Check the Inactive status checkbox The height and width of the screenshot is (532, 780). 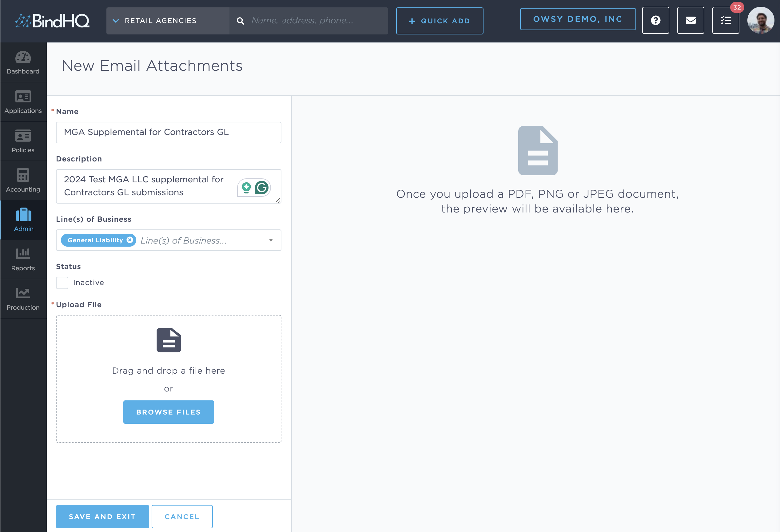[62, 283]
